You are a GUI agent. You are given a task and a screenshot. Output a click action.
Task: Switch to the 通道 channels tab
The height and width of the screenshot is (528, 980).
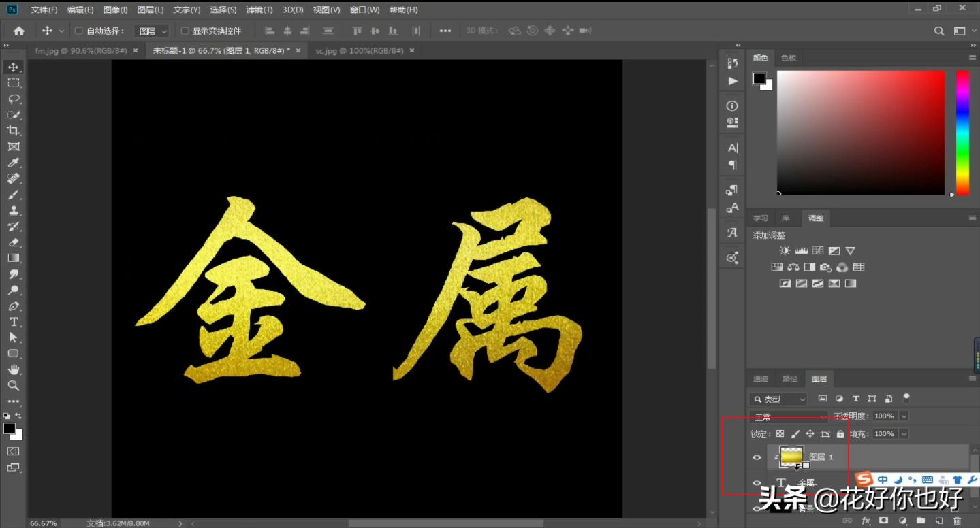click(760, 378)
